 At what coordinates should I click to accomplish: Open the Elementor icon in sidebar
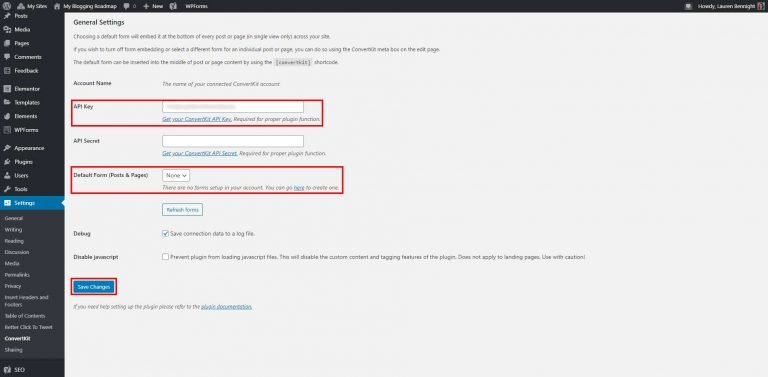coord(7,89)
